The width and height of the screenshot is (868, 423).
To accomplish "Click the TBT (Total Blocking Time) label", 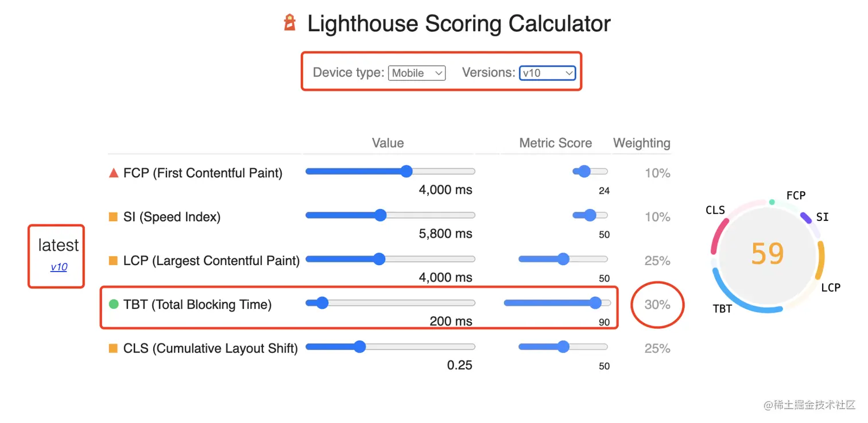I will 197,304.
